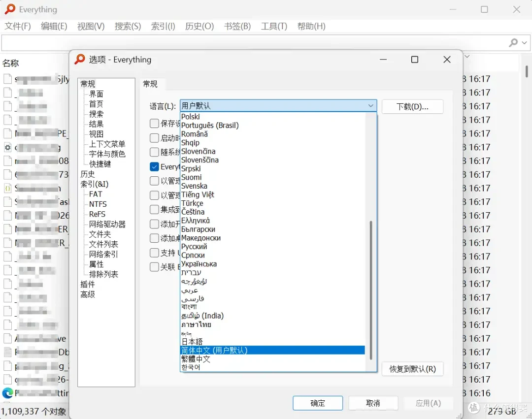Select 首页 in the options tree

(96, 104)
